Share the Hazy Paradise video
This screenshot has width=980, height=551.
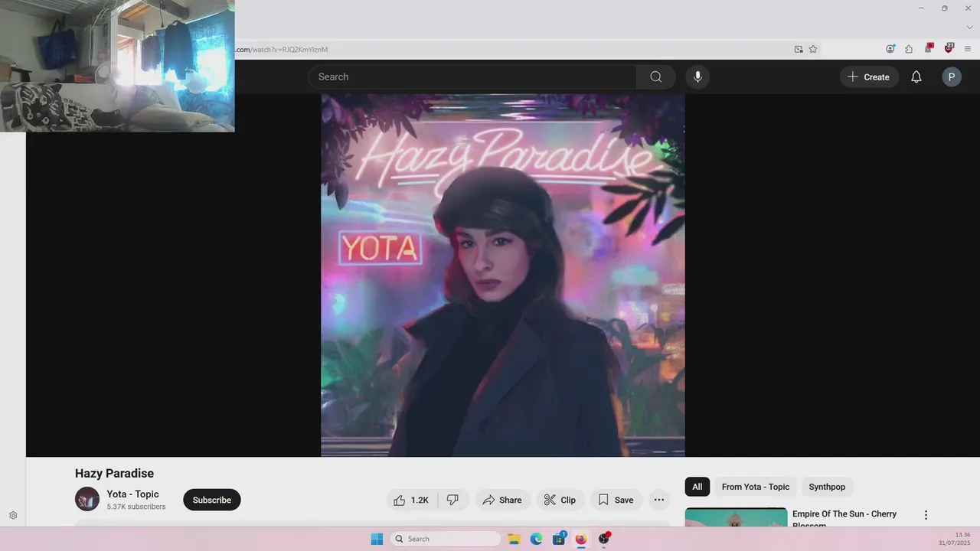point(503,500)
